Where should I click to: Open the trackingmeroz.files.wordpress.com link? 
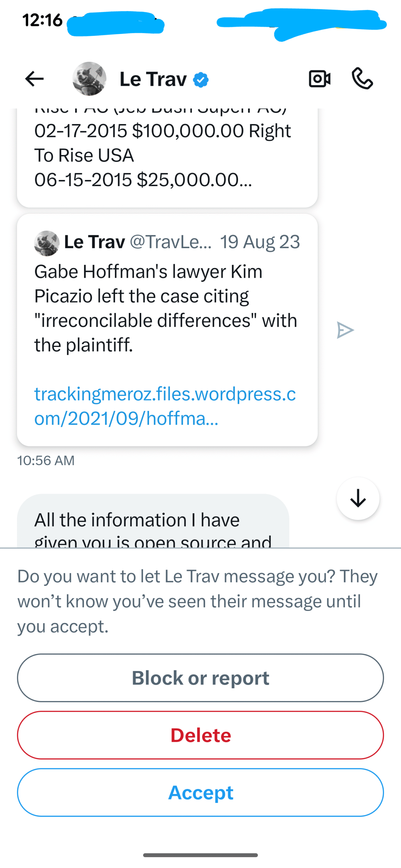tap(165, 406)
